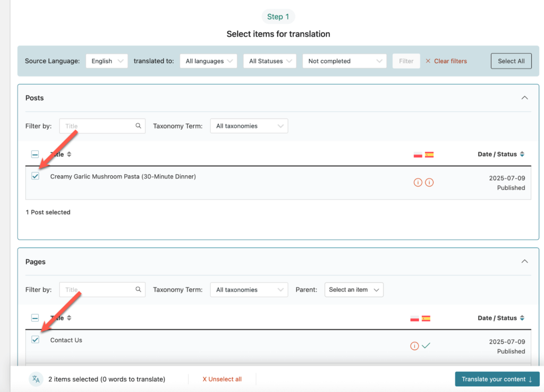Toggle select-all checkbox in Posts header
The image size is (544, 392).
pyautogui.click(x=35, y=155)
